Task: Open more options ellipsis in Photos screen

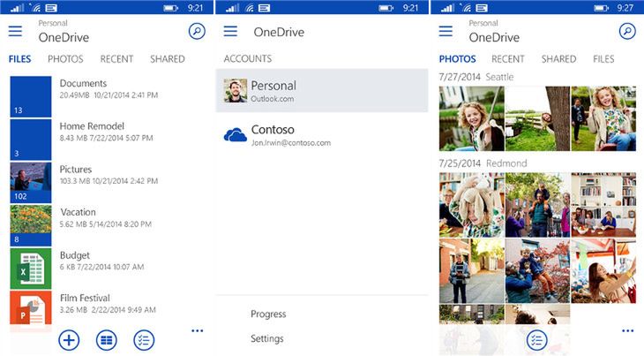Action: coord(627,330)
